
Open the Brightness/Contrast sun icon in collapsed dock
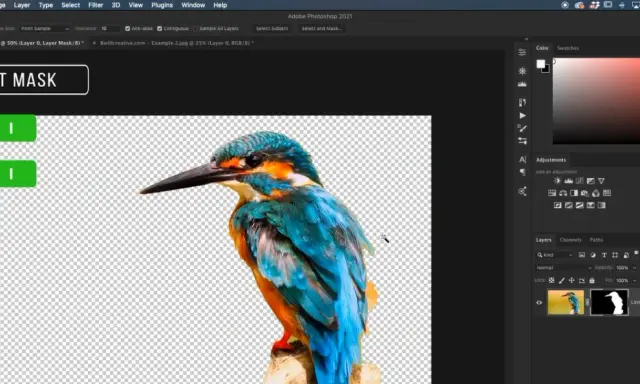click(522, 71)
